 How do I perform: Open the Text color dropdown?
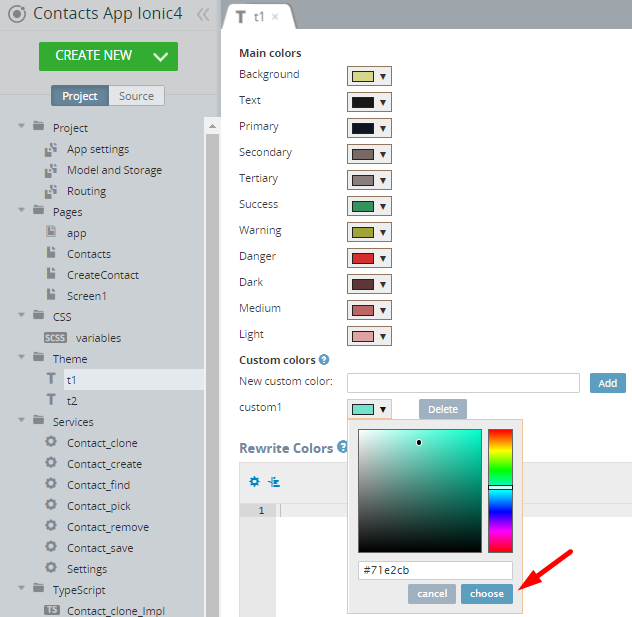click(369, 102)
